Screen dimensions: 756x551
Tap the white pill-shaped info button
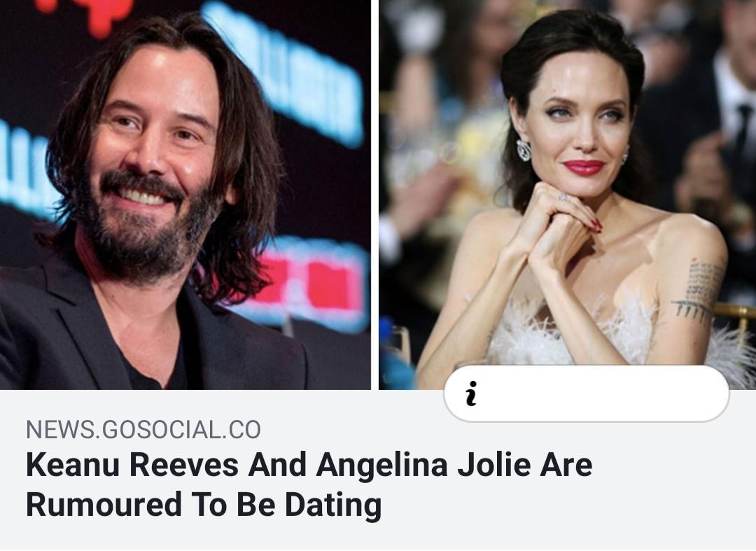587,393
